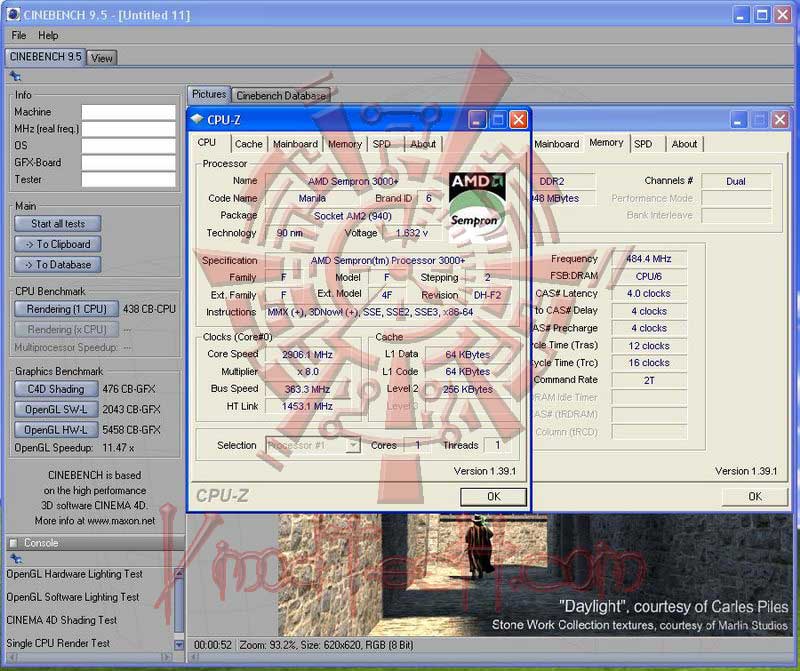Click the Level 2 cache value 256 KBytes
This screenshot has height=671, width=800.
[x=468, y=389]
